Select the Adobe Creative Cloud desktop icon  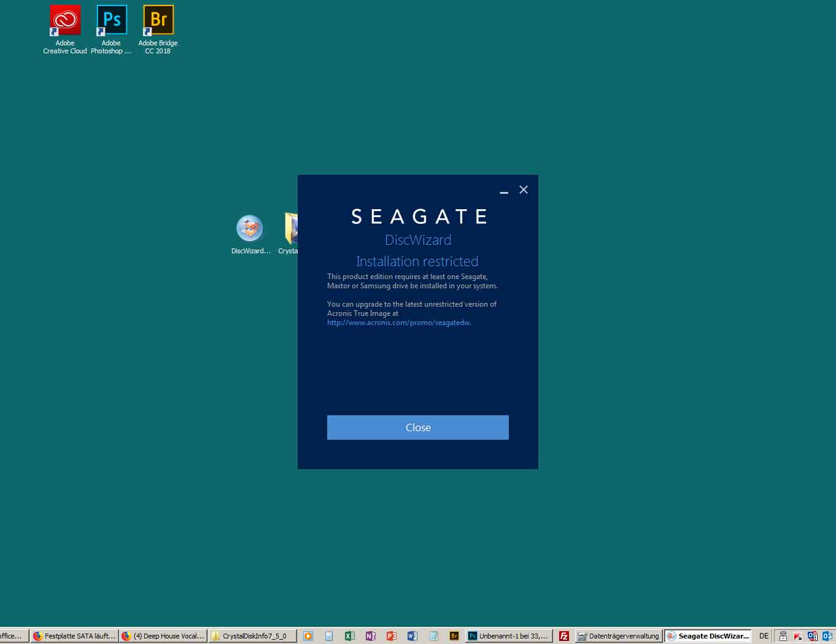point(65,30)
